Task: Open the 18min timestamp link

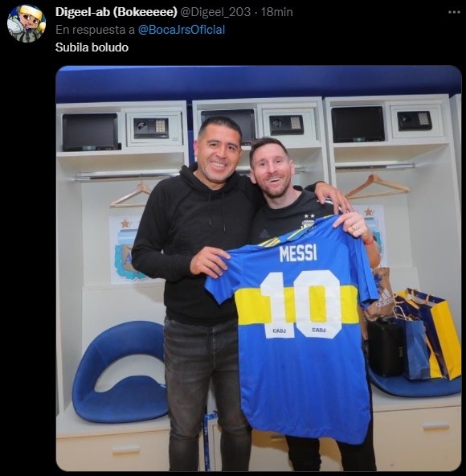Action: pos(276,12)
